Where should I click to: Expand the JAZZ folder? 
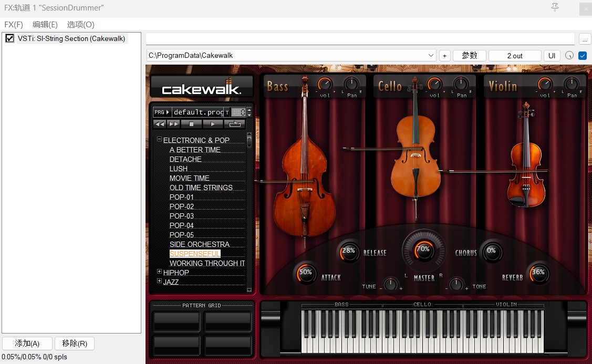coord(159,281)
